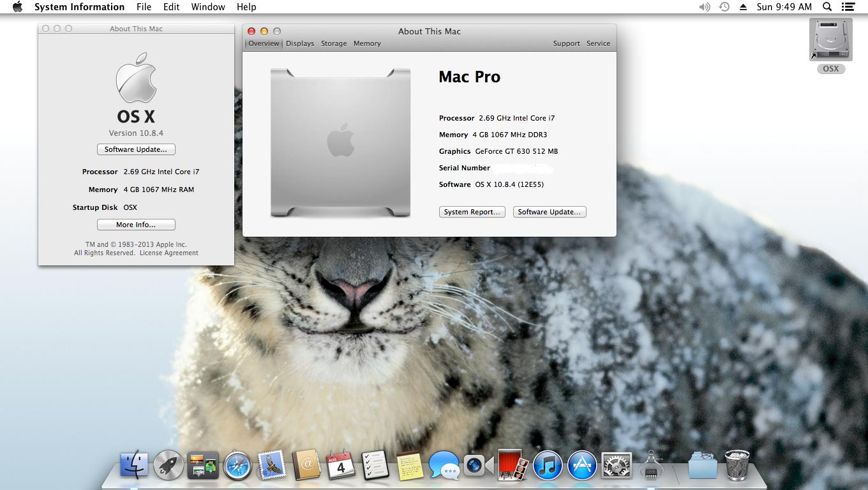The width and height of the screenshot is (868, 490).
Task: Open Finder from the Dock
Action: click(x=135, y=465)
